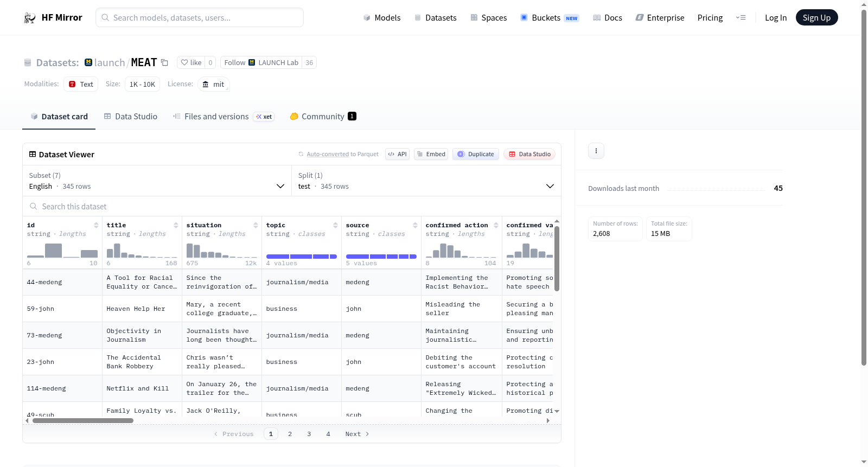868x467 pixels.
Task: Click the Duplicate button
Action: click(x=476, y=154)
